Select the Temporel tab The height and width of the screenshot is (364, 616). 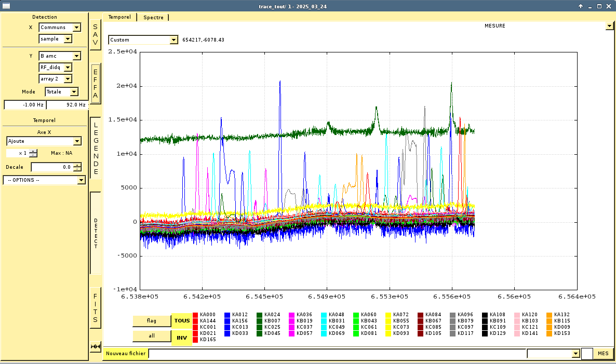coord(119,17)
